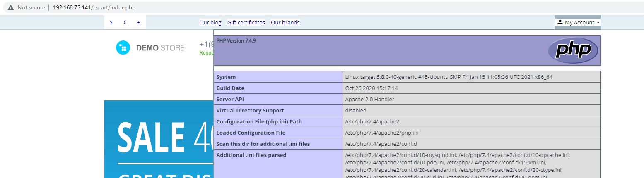Click the Apache 2.0 Handler value
Viewport: 644px width, 178px height.
pyautogui.click(x=370, y=99)
